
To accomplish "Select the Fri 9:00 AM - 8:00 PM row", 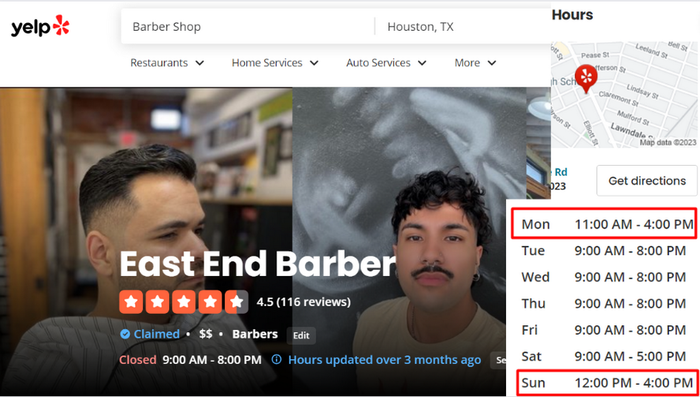I will [x=604, y=330].
